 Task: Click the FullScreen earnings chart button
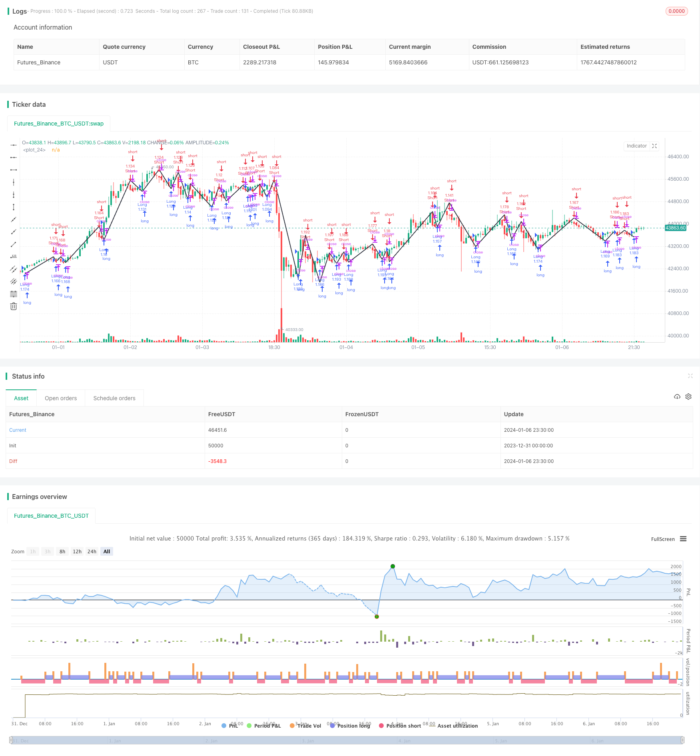point(662,539)
